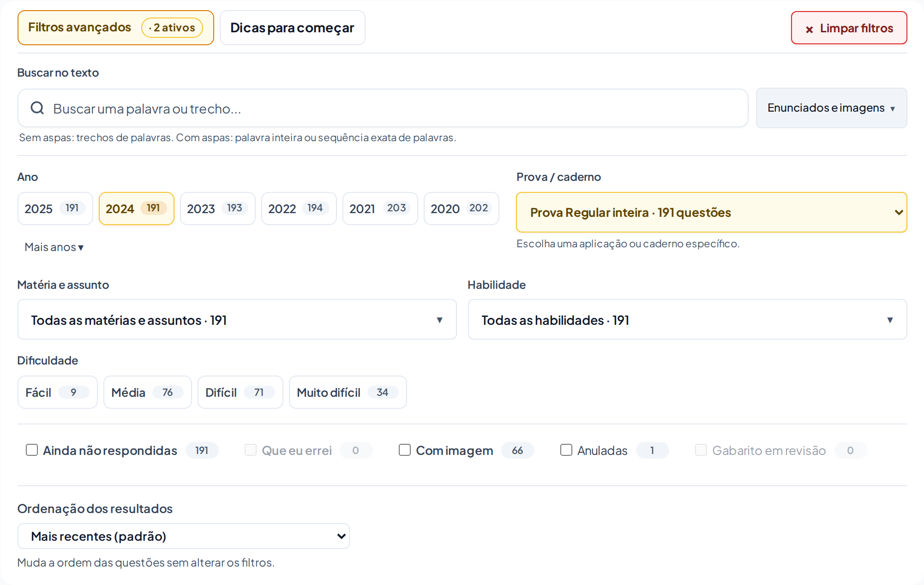Filter by Média difficulty
Screen dimensions: 924x585
click(147, 392)
